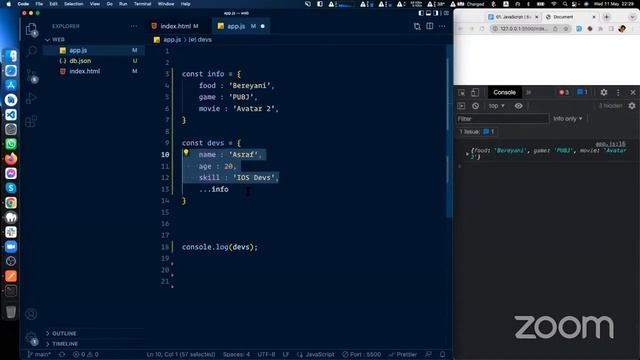Click the red error count badge in DevTools
The image size is (640, 360).
tap(564, 92)
